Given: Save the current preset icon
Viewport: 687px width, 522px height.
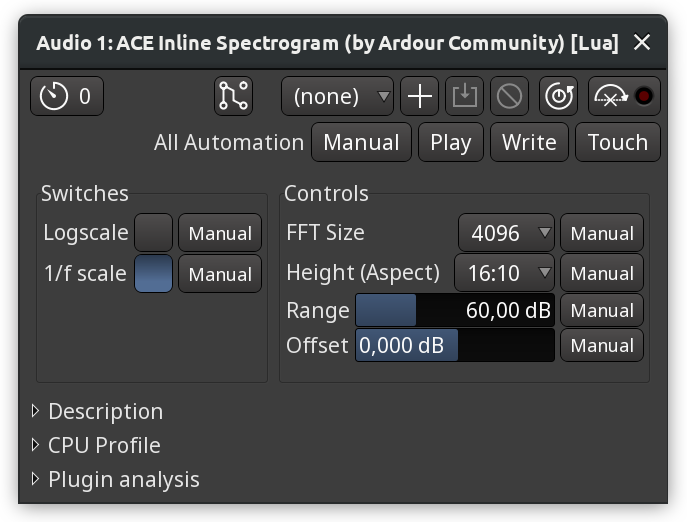Looking at the screenshot, I should [x=464, y=96].
